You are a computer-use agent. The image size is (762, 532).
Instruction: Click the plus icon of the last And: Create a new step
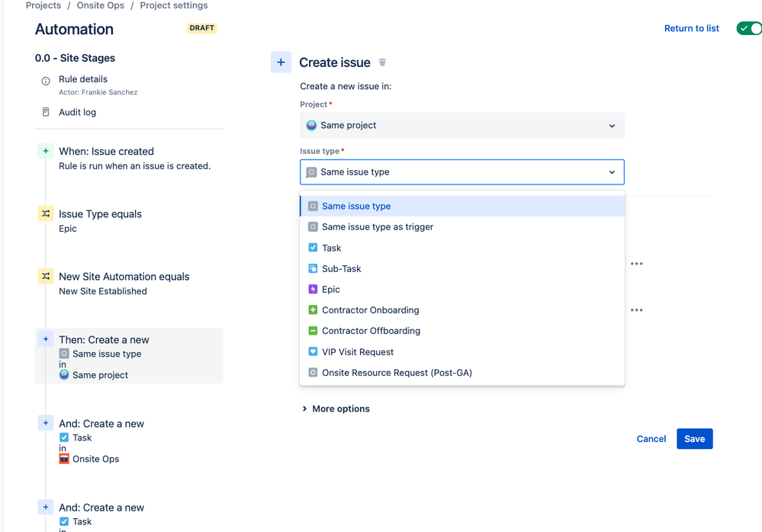tap(46, 508)
